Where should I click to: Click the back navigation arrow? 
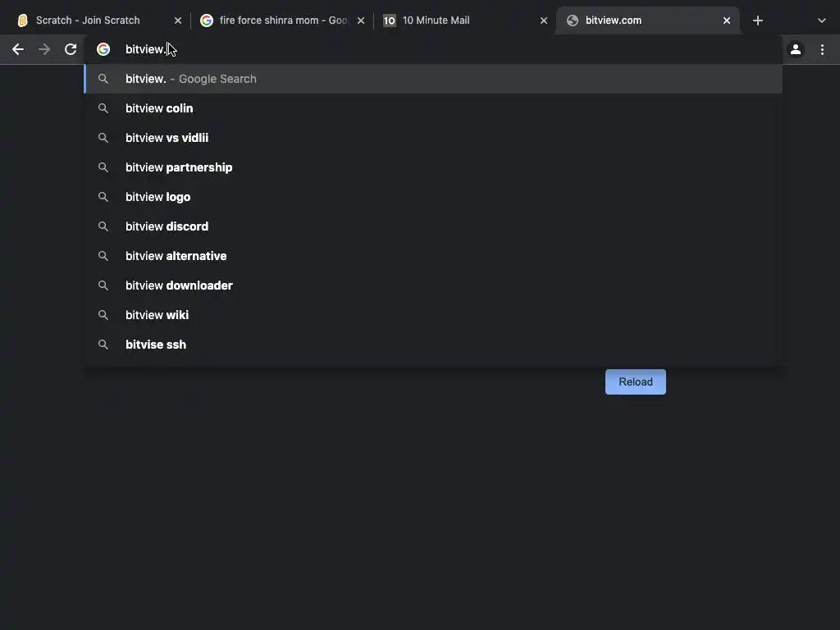pos(18,49)
